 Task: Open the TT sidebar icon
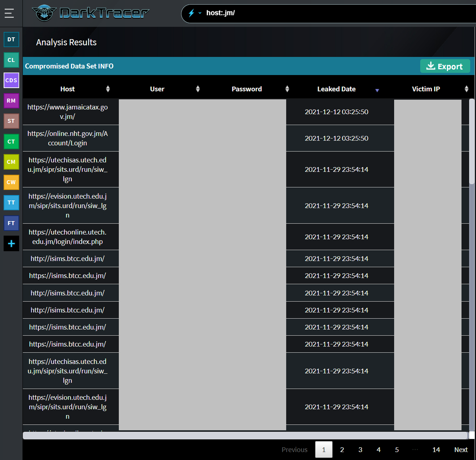click(x=11, y=202)
